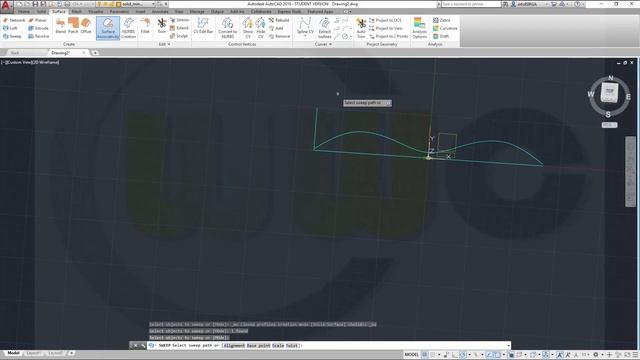The height and width of the screenshot is (360, 640).
Task: Switch to the Solid ribbon tab
Action: point(41,12)
